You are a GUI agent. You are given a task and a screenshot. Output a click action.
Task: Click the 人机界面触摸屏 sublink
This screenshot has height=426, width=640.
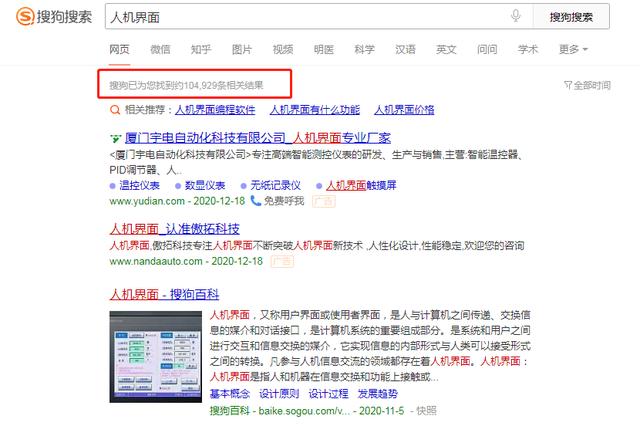click(361, 186)
